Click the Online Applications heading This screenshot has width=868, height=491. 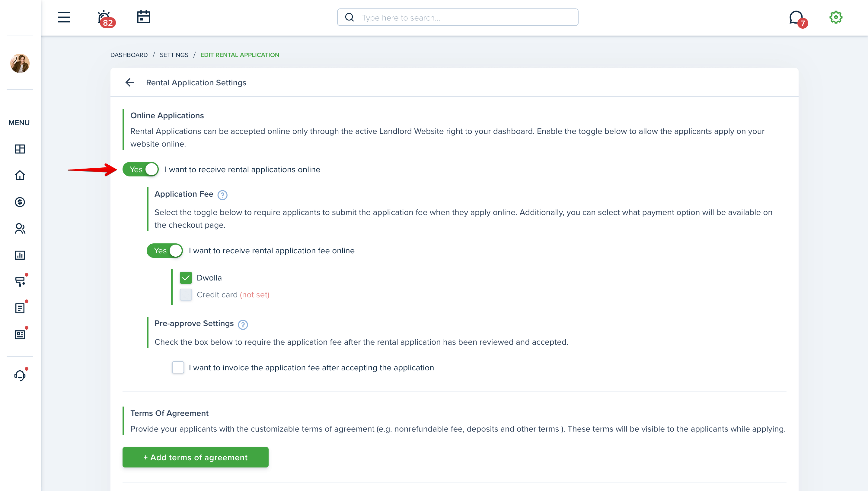point(167,115)
